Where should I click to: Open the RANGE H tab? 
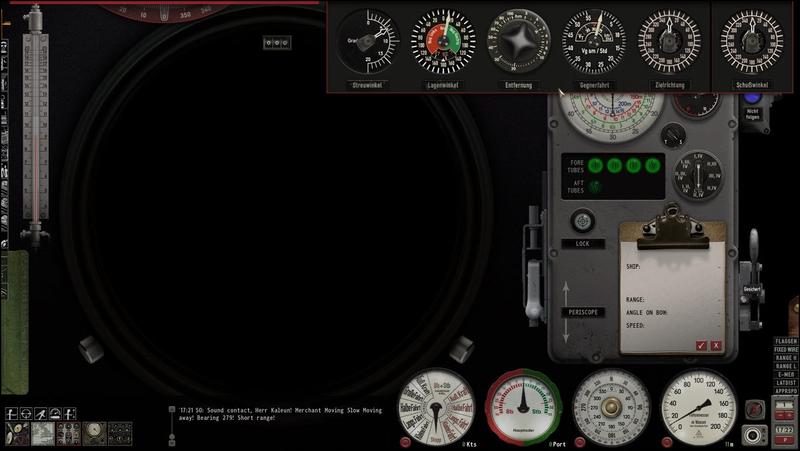pos(786,358)
